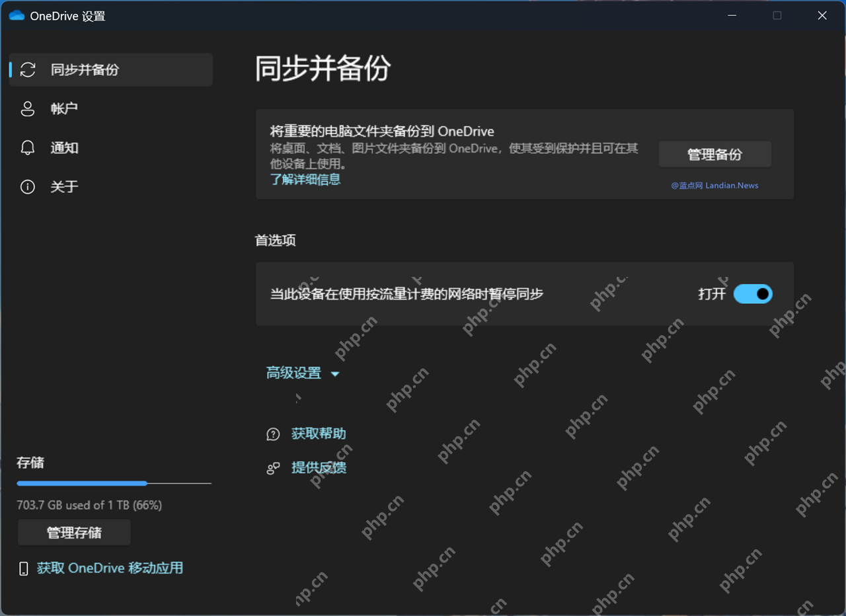Open the 获取帮助 link
The height and width of the screenshot is (616, 846).
(x=319, y=434)
